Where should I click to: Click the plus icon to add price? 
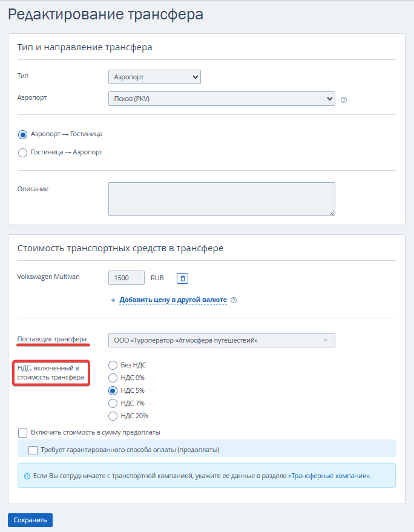(x=113, y=300)
